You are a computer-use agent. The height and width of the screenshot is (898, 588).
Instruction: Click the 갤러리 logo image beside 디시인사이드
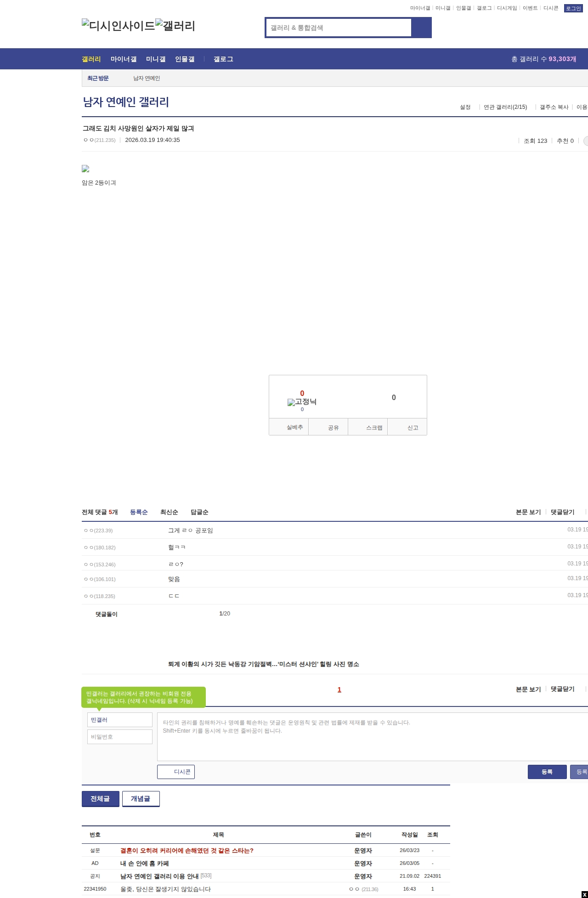pyautogui.click(x=175, y=26)
